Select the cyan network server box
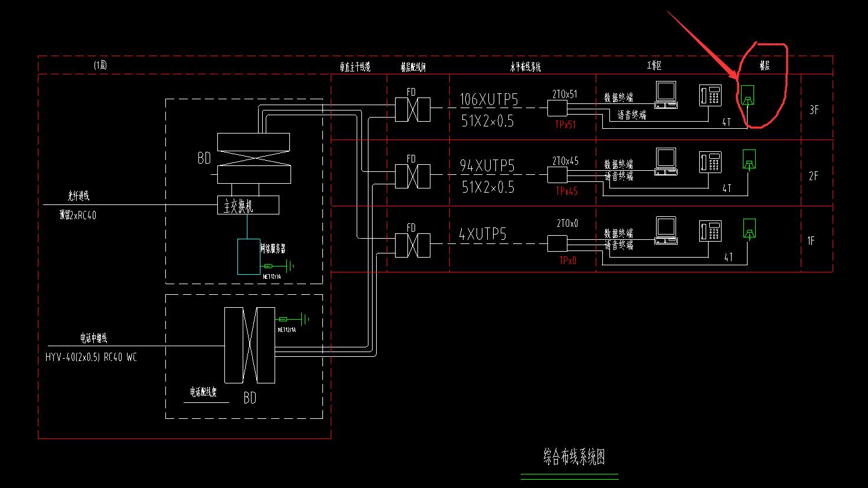Image resolution: width=868 pixels, height=488 pixels. click(249, 256)
